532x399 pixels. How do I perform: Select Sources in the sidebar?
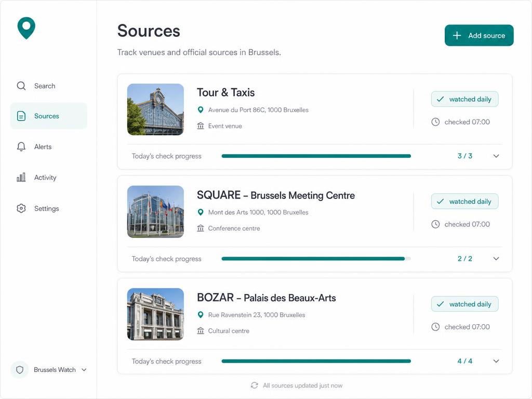click(x=48, y=116)
